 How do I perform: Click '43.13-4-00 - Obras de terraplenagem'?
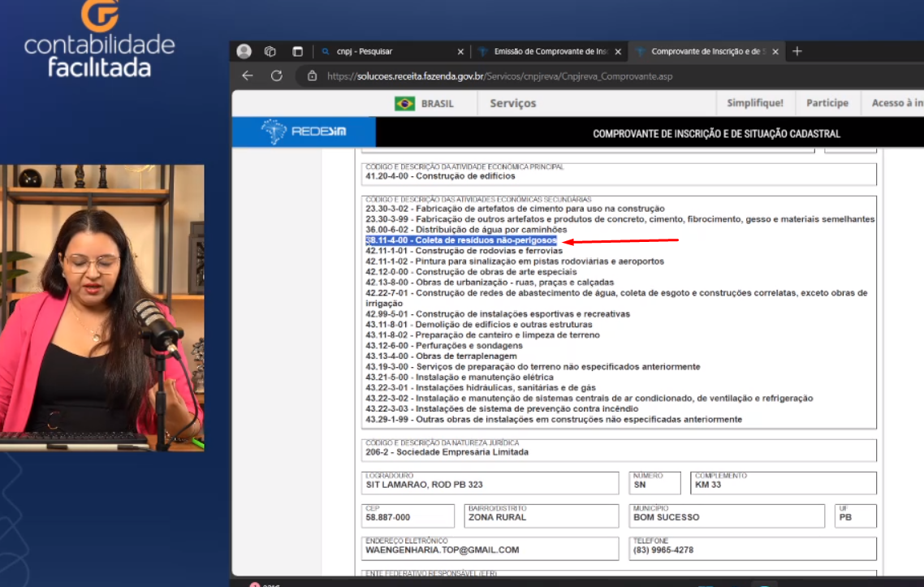(x=441, y=356)
